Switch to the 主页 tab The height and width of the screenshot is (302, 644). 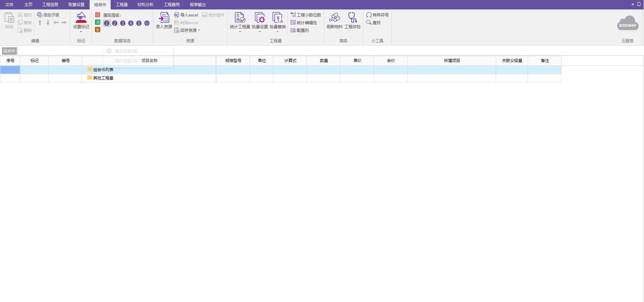pyautogui.click(x=29, y=5)
